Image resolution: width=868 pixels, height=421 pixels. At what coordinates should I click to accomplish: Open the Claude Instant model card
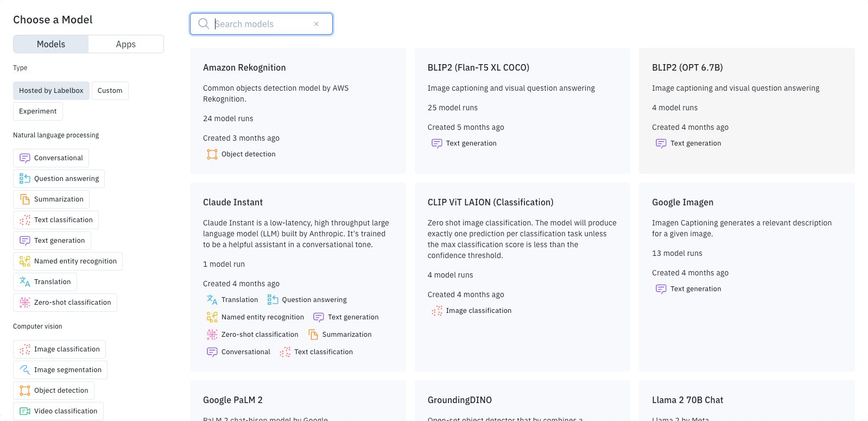point(298,277)
